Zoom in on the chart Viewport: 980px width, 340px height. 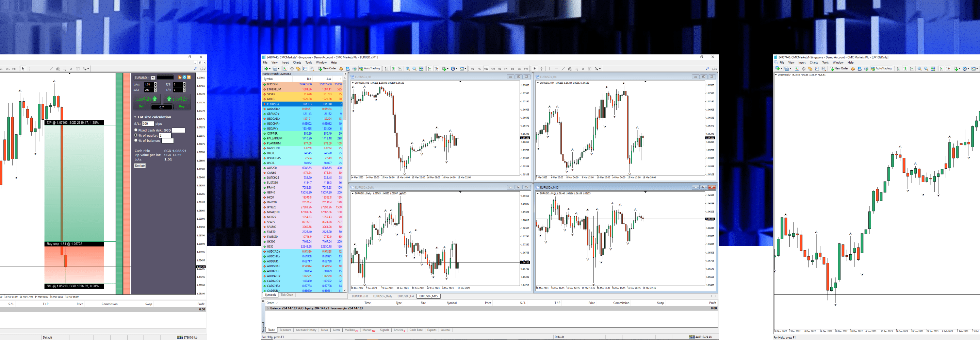pyautogui.click(x=408, y=69)
